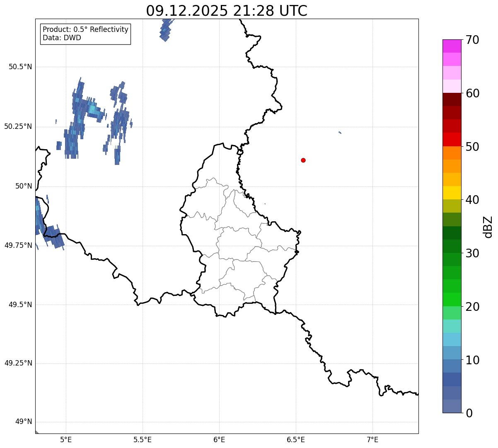Click the gray-blue bottom colorbar segment at 0

452,406
